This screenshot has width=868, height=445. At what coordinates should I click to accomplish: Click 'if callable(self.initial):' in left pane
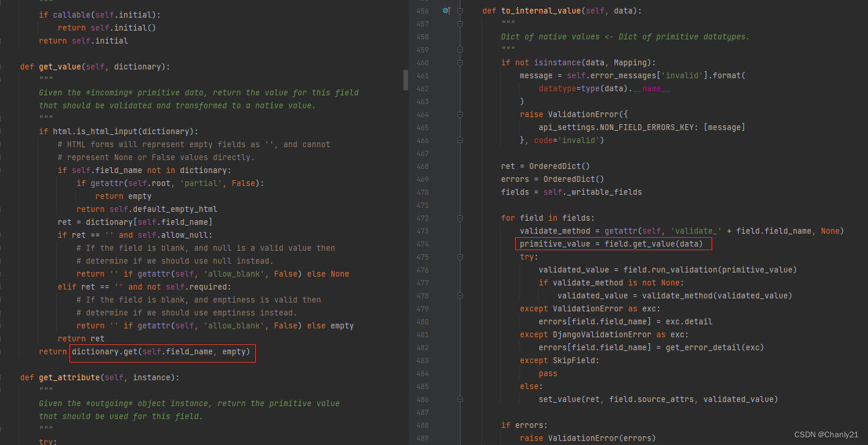click(100, 15)
